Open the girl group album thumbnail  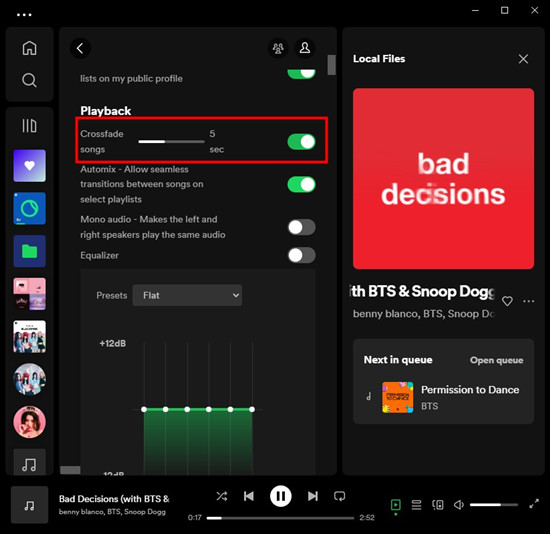(x=29, y=336)
